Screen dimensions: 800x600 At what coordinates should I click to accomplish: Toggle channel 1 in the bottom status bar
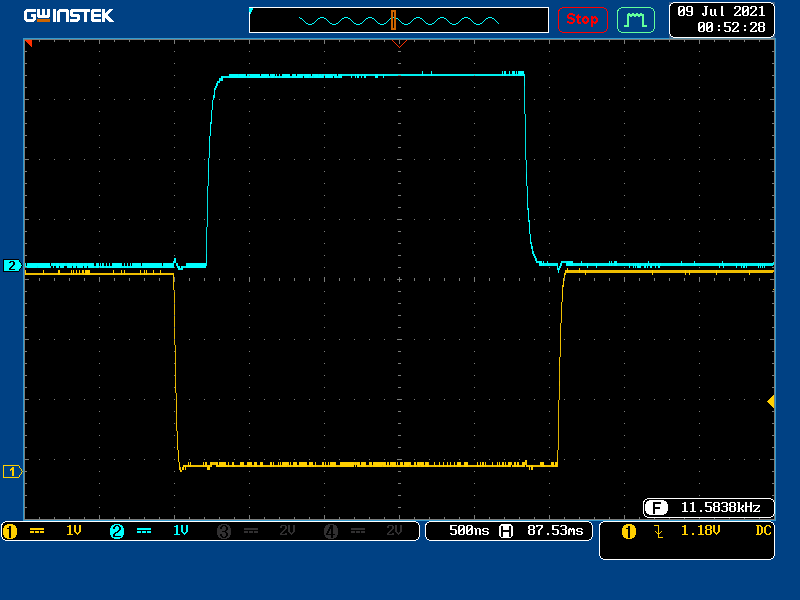[10, 531]
